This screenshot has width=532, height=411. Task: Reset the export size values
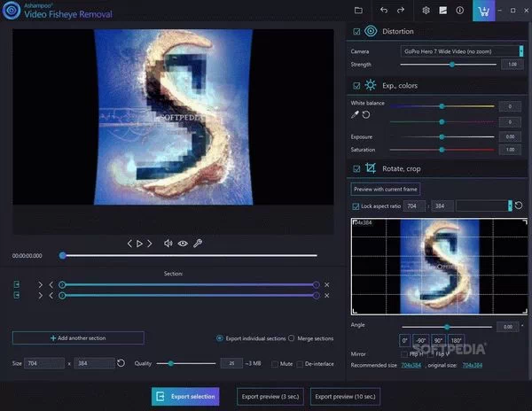[121, 363]
